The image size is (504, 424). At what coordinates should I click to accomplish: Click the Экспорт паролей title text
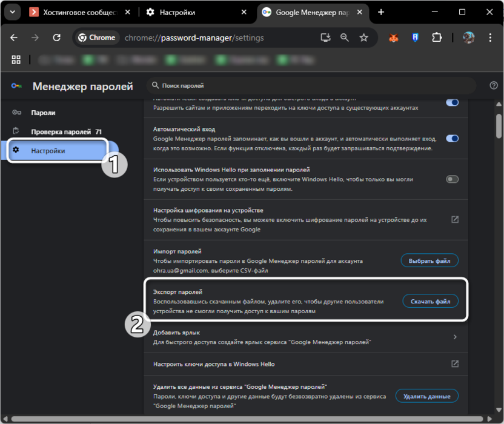point(177,292)
